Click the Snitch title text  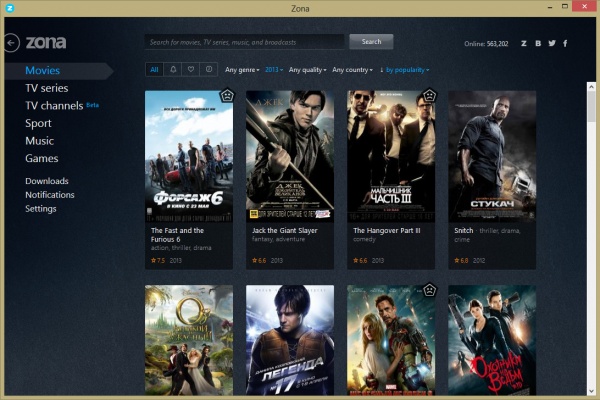pyautogui.click(x=463, y=230)
